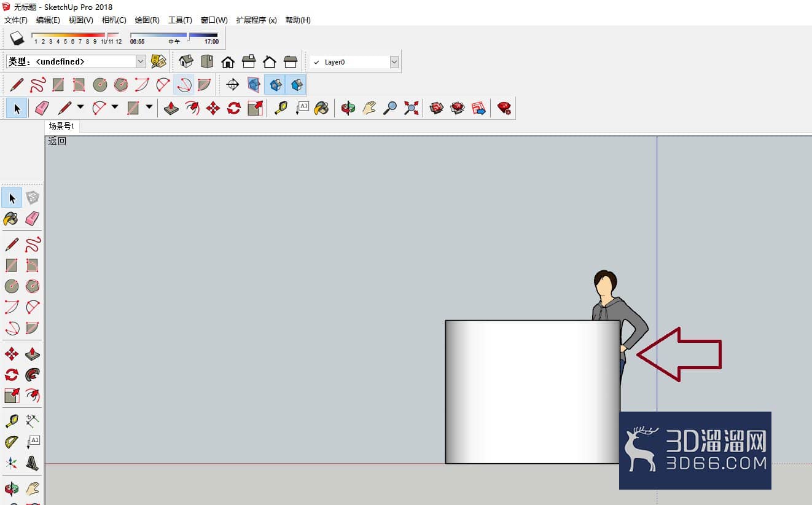Switch to the 场景号1 scene tab
Viewport: 812px width, 505px height.
(x=62, y=126)
